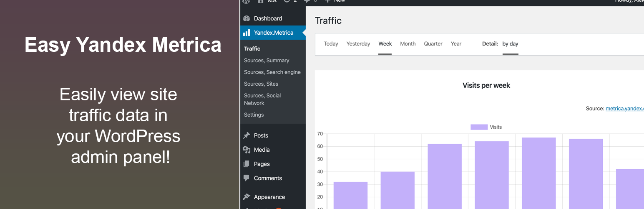This screenshot has width=644, height=209.
Task: Click the bar reaching 40 visits
Action: tap(397, 190)
